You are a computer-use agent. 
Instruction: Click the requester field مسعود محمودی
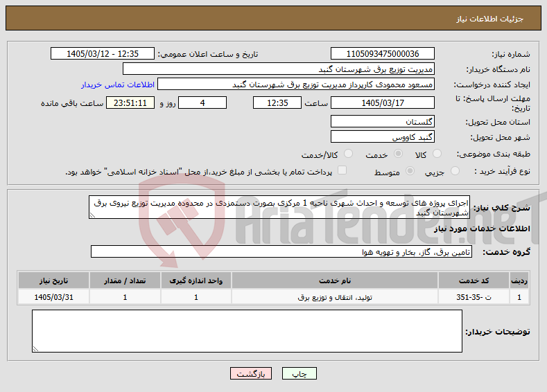click(296, 84)
